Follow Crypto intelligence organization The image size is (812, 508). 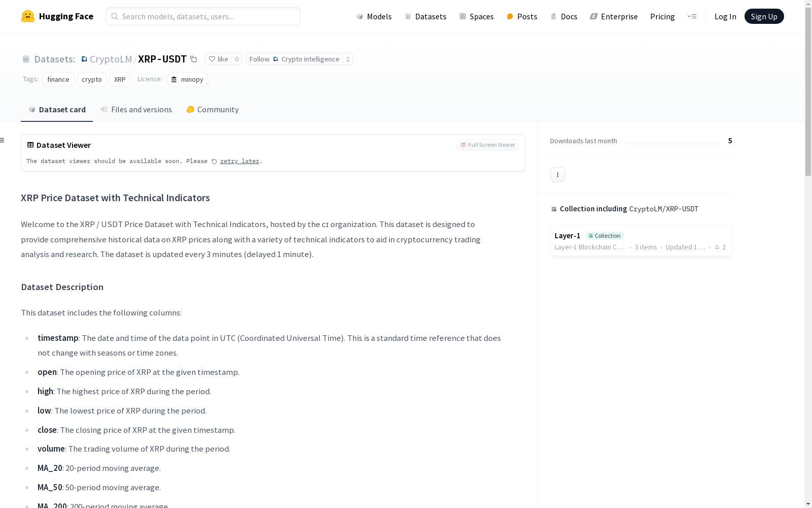point(294,59)
